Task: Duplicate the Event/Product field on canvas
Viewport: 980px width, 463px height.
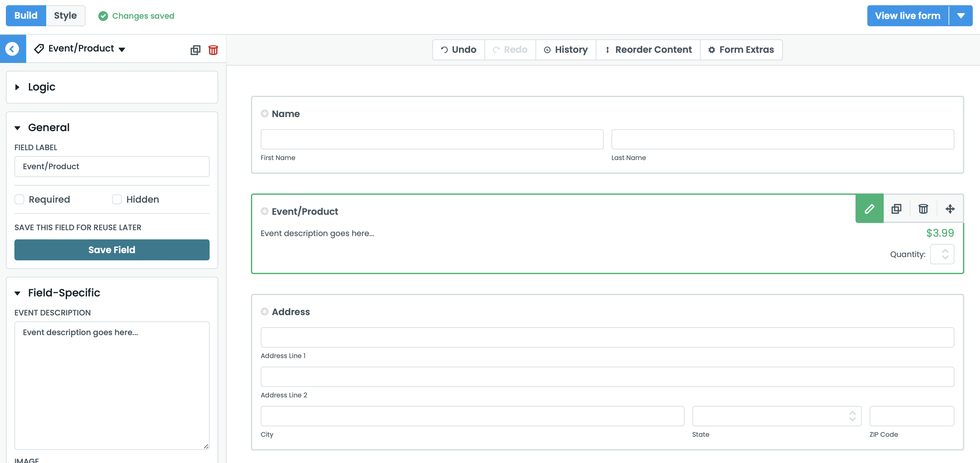Action: 896,209
